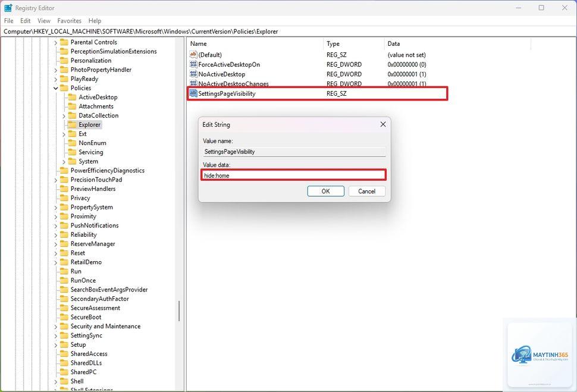Image resolution: width=577 pixels, height=392 pixels.
Task: Expand the Ext key
Action: [64, 134]
